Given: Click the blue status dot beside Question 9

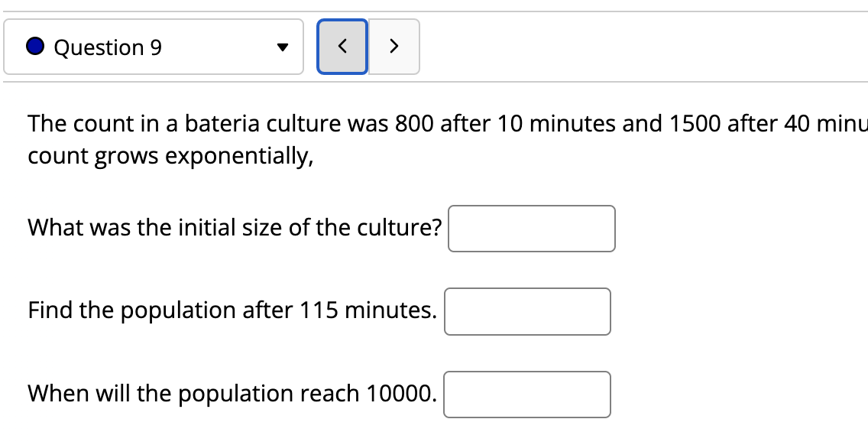Looking at the screenshot, I should (x=35, y=47).
